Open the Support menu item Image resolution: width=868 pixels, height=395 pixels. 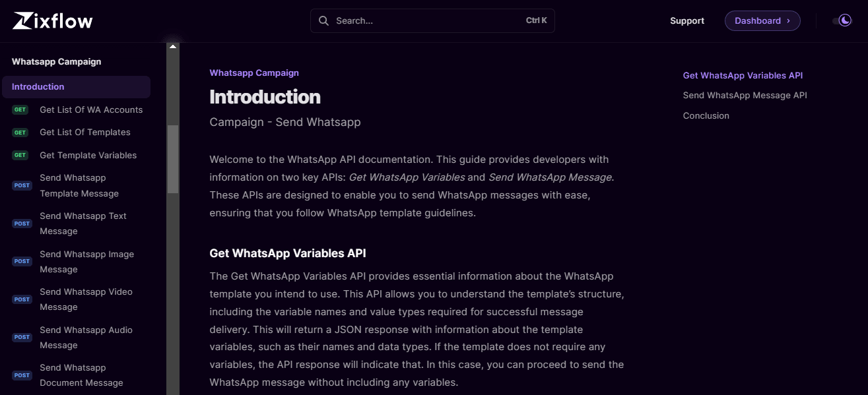pos(686,20)
